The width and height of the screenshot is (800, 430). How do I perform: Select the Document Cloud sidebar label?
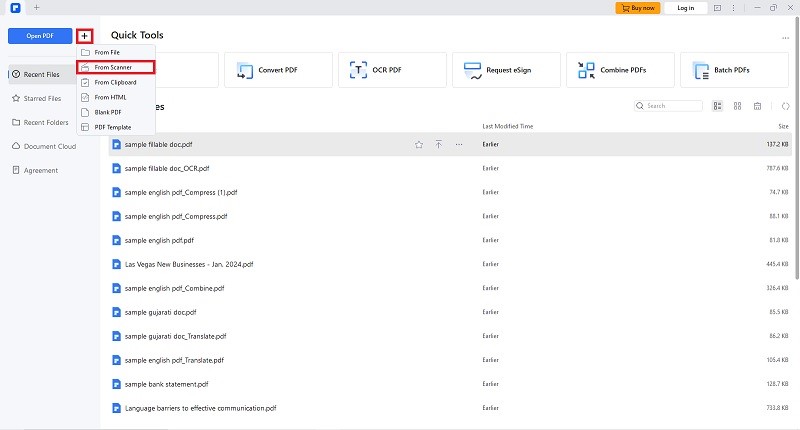[50, 146]
